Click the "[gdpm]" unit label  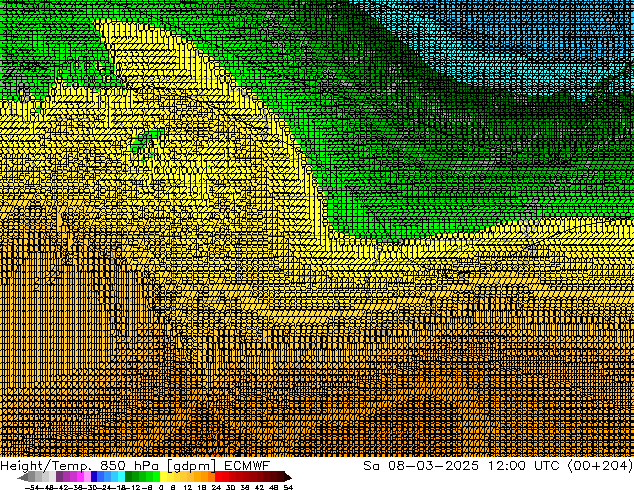point(192,466)
